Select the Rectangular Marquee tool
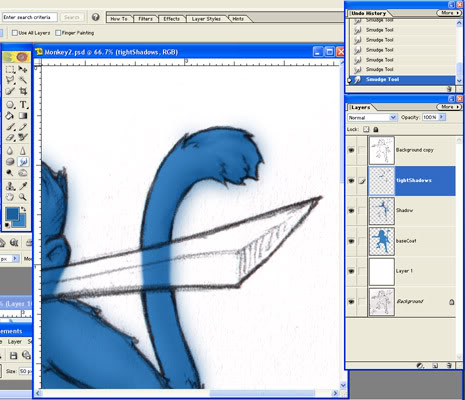The width and height of the screenshot is (465, 400). click(x=10, y=69)
